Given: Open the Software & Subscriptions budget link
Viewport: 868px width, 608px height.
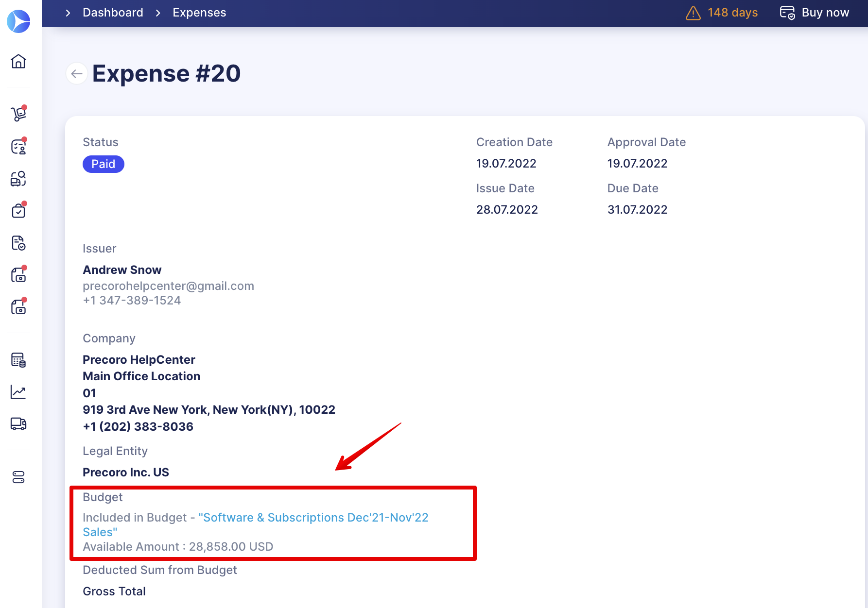Looking at the screenshot, I should tap(313, 517).
